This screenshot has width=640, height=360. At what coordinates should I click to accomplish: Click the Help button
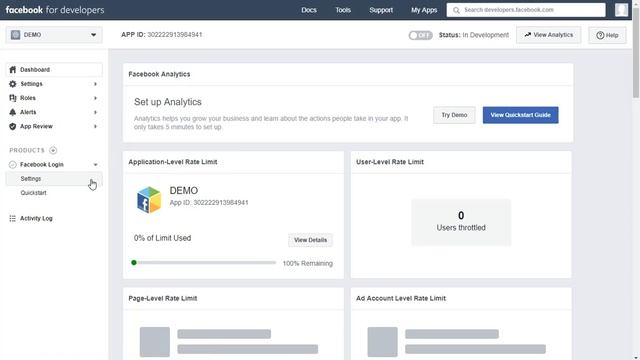tap(607, 35)
